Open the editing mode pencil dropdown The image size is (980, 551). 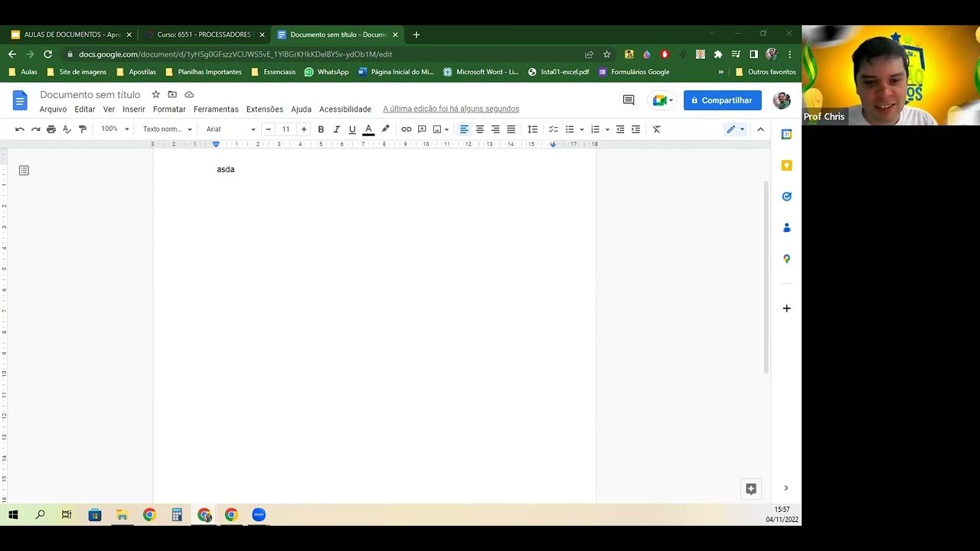[x=736, y=129]
